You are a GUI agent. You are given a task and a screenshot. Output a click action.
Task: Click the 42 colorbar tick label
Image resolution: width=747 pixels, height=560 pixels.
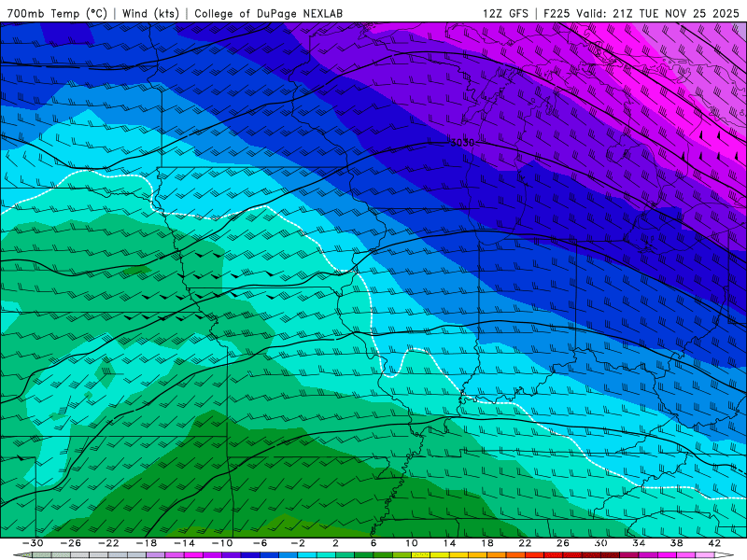pyautogui.click(x=714, y=543)
